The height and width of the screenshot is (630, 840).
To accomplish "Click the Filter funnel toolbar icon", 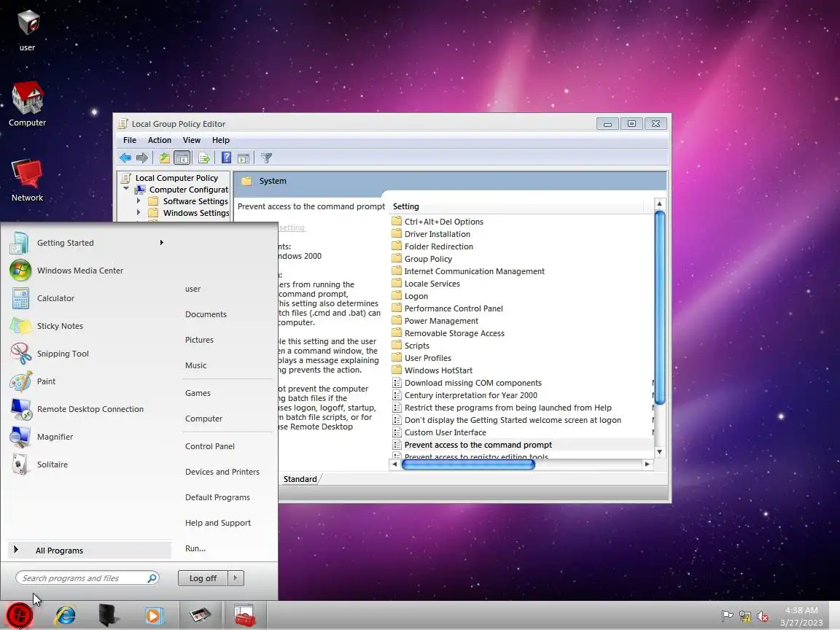I will click(x=266, y=158).
